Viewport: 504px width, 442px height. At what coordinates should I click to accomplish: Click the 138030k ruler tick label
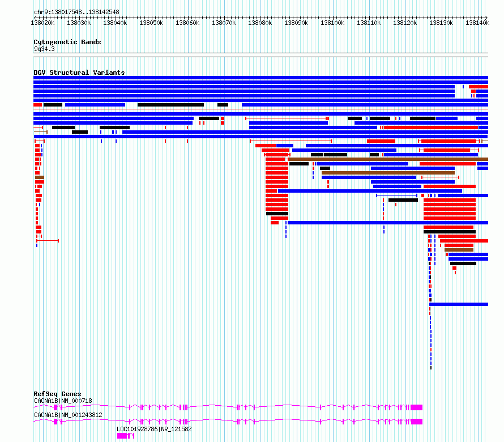click(79, 23)
